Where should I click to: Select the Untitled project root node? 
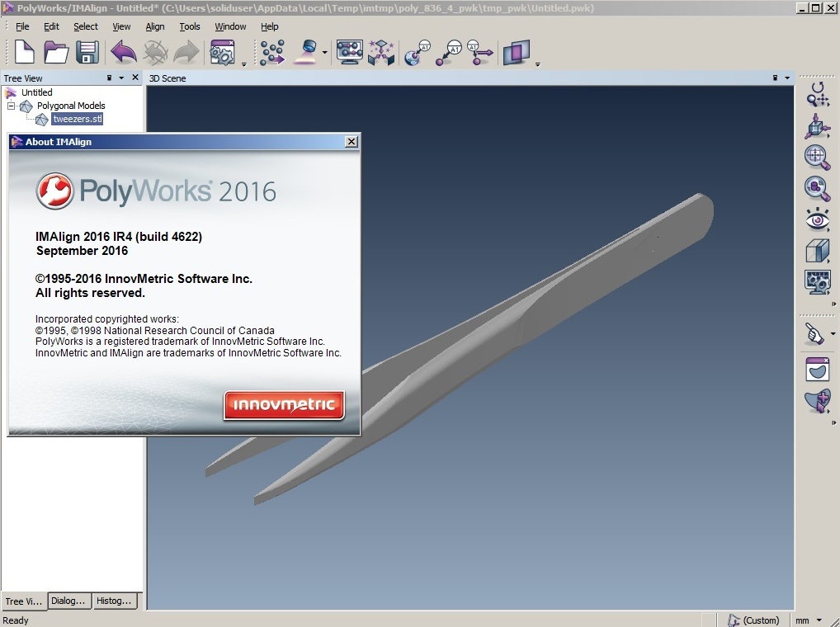pos(36,92)
